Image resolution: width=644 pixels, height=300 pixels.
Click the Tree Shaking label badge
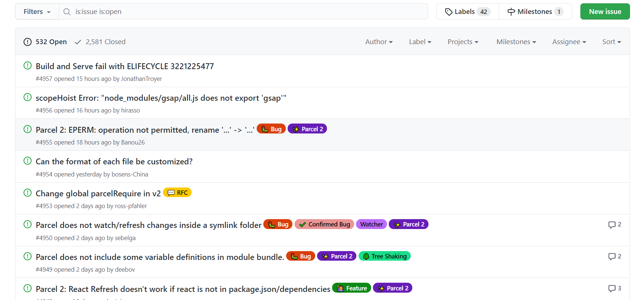385,256
